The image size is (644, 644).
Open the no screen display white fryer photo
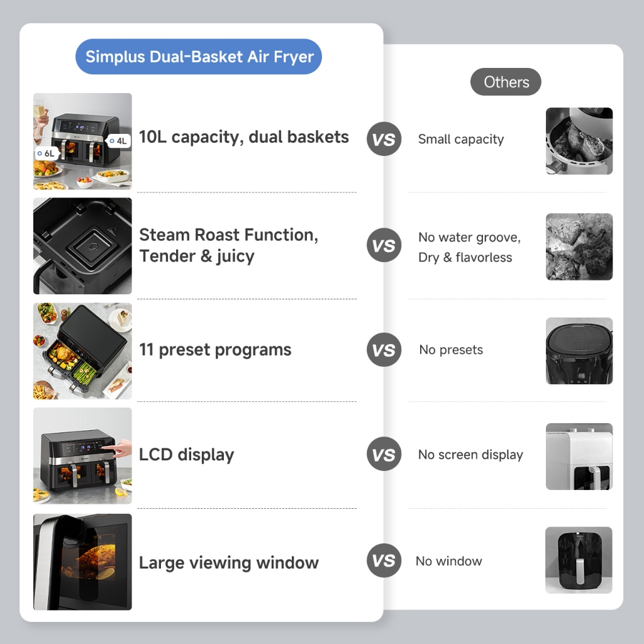click(x=579, y=457)
